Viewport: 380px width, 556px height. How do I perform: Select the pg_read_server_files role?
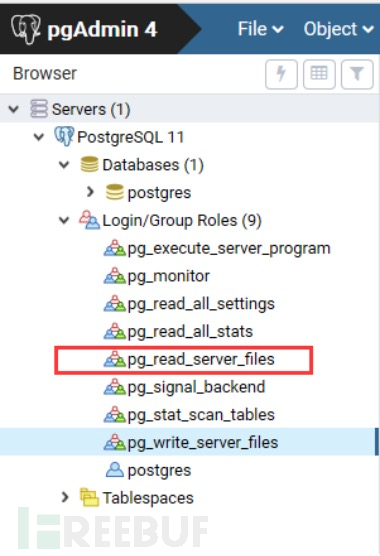click(201, 360)
